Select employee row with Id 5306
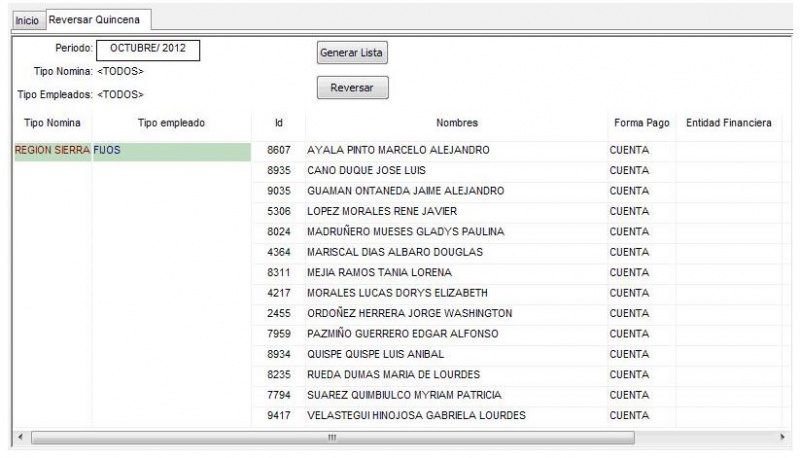800x458 pixels. [516, 211]
